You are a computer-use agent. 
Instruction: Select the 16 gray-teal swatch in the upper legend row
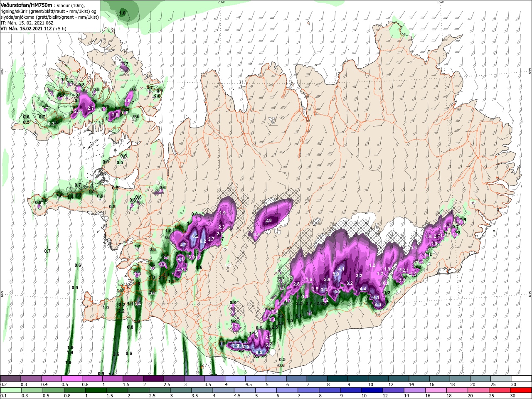tap(440, 379)
